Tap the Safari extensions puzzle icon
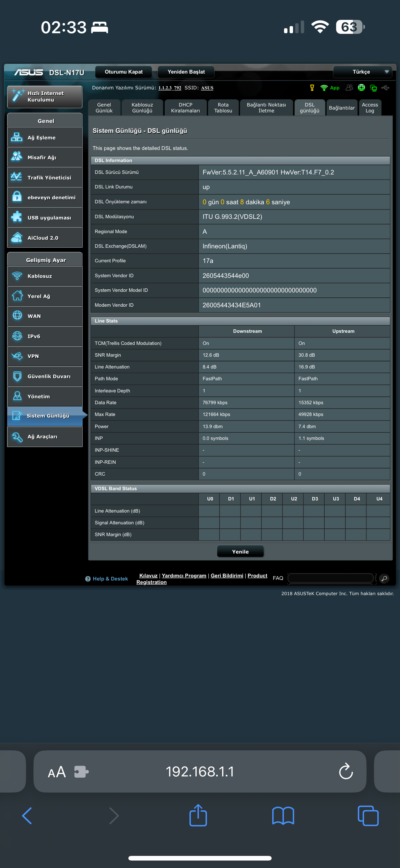The width and height of the screenshot is (400, 868). coord(81,771)
